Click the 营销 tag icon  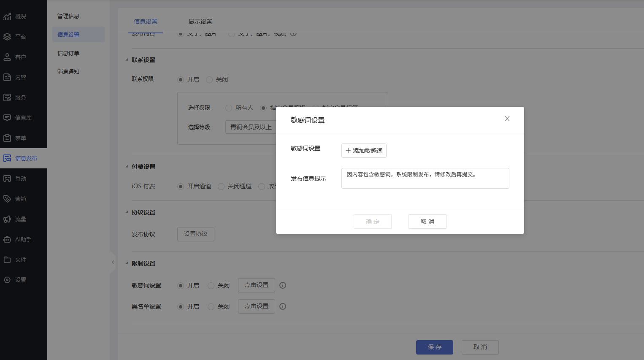click(x=7, y=199)
